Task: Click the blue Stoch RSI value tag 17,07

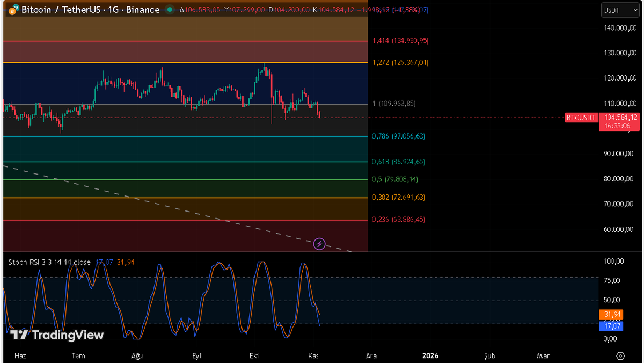Action: 611,325
